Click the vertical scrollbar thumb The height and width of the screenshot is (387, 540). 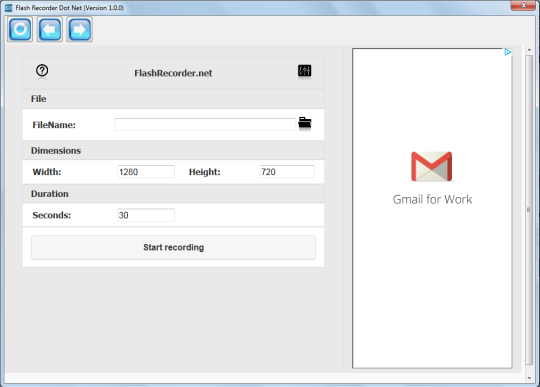pyautogui.click(x=529, y=210)
